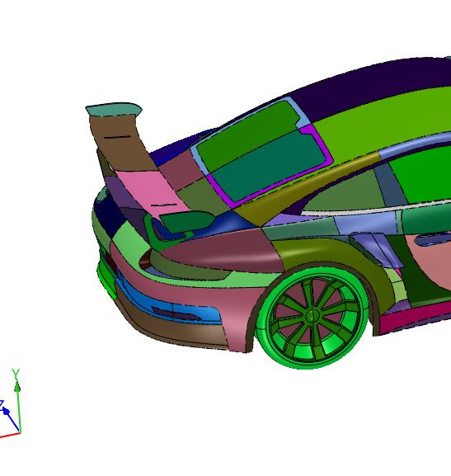Image resolution: width=451 pixels, height=476 pixels.
Task: Pick the brown spoiler upright surface
Action: coord(121,143)
